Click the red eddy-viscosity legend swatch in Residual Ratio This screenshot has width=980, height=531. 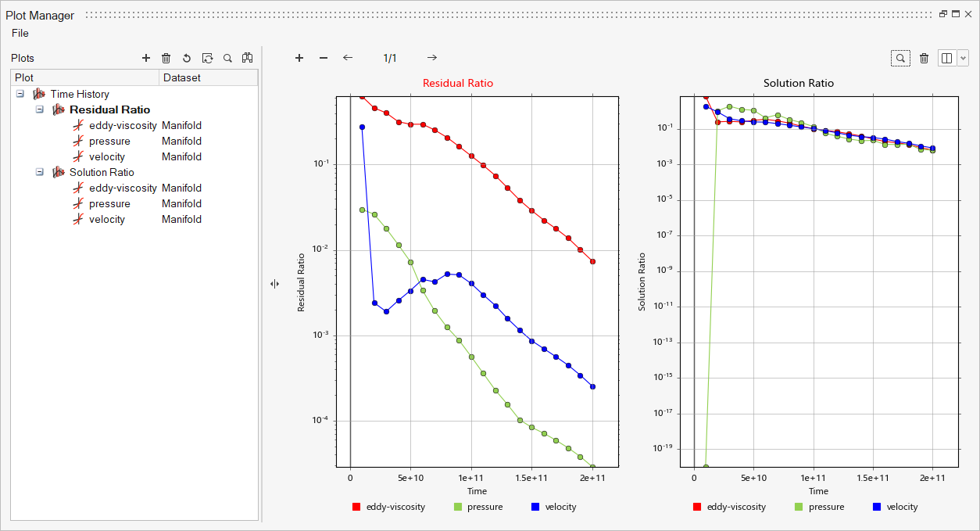click(x=356, y=507)
